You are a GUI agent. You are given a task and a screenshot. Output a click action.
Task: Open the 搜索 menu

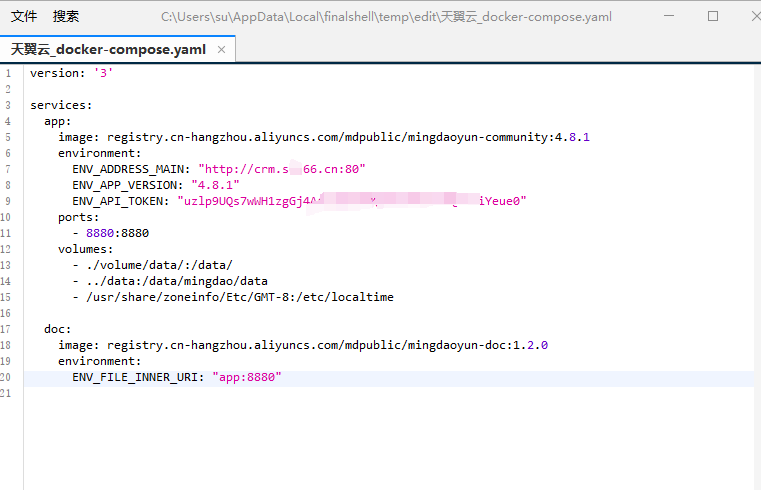[66, 16]
